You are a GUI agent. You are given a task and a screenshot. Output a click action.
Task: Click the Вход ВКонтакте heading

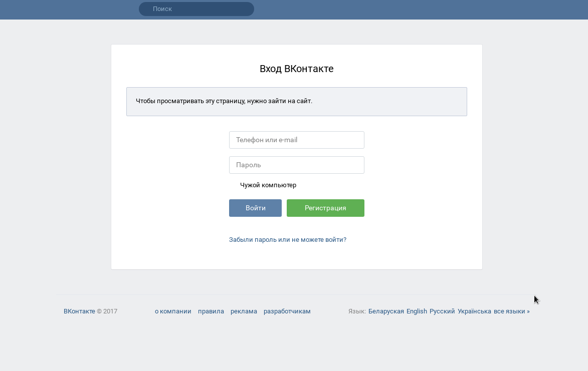tap(296, 69)
